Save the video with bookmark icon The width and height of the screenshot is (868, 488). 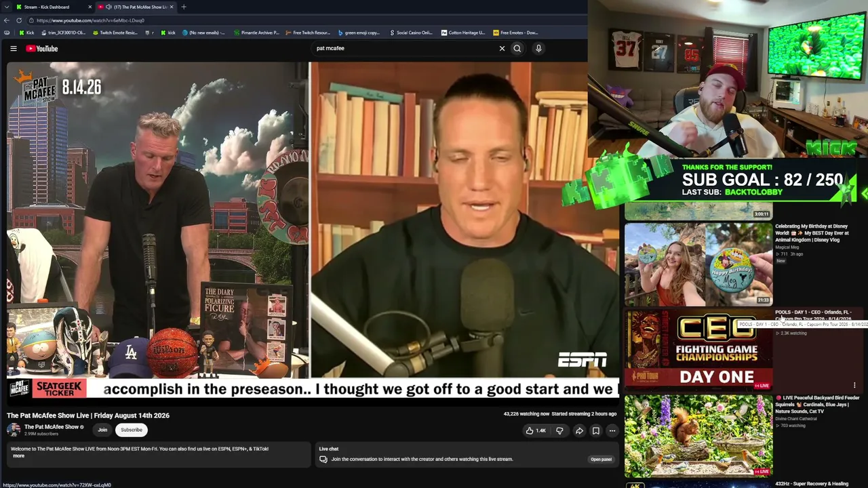point(595,430)
